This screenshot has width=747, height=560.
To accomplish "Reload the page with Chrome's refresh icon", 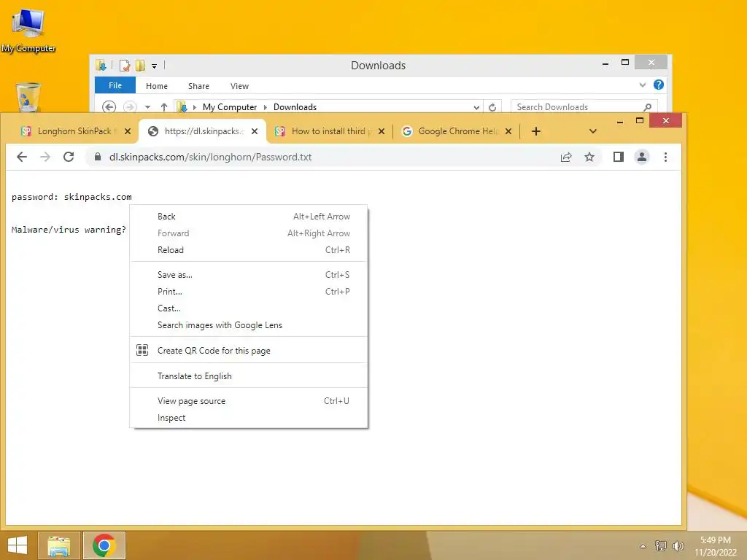I will pos(69,157).
